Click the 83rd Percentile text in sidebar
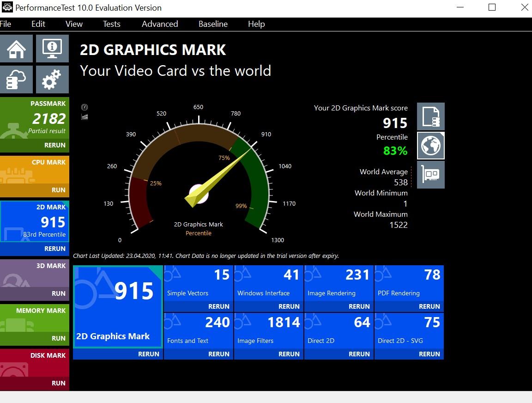Viewport: 532px width, 403px height. 44,235
